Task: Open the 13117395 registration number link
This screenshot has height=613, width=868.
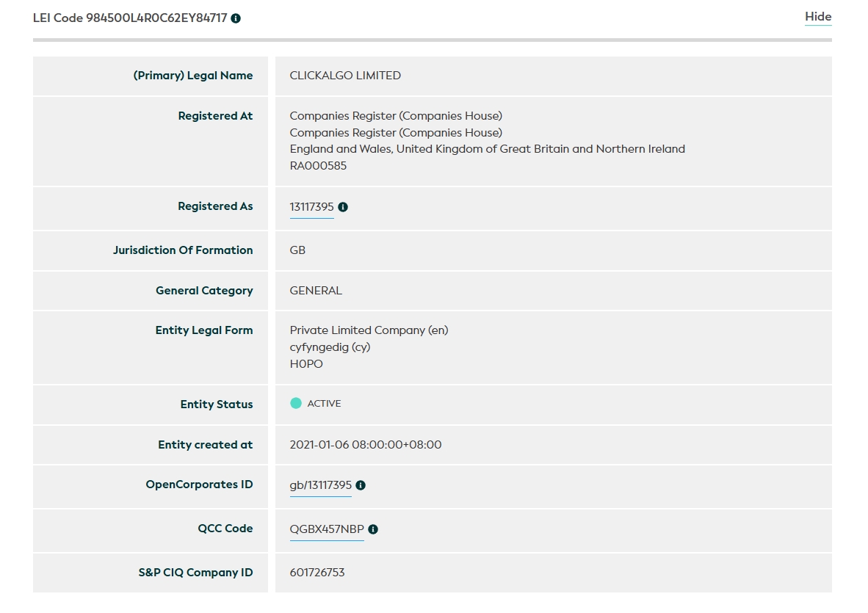Action: coord(311,207)
